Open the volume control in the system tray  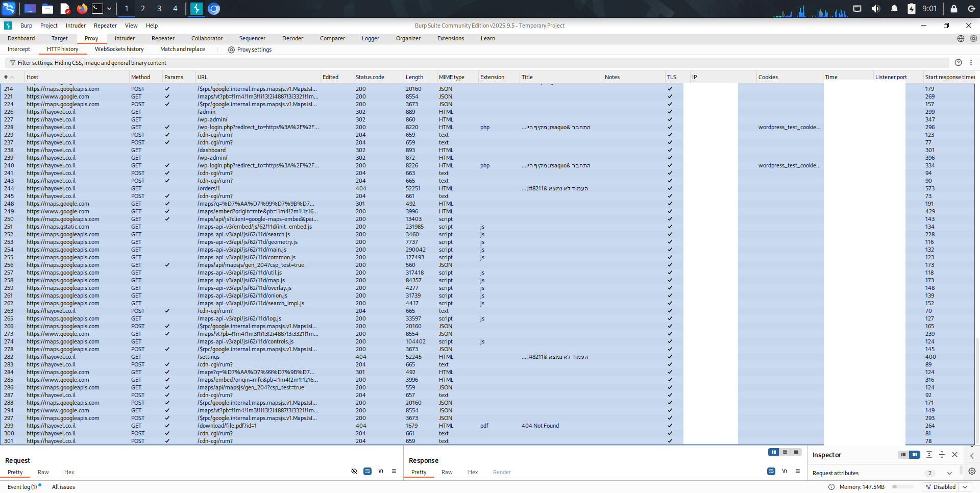coord(876,9)
